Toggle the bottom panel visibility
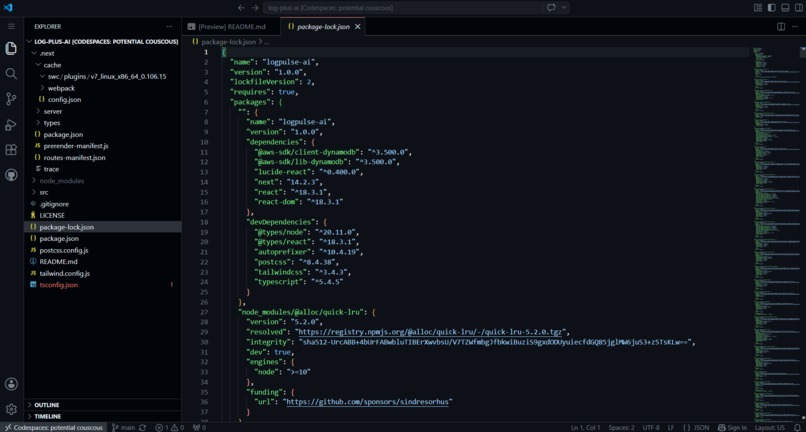 click(x=785, y=8)
